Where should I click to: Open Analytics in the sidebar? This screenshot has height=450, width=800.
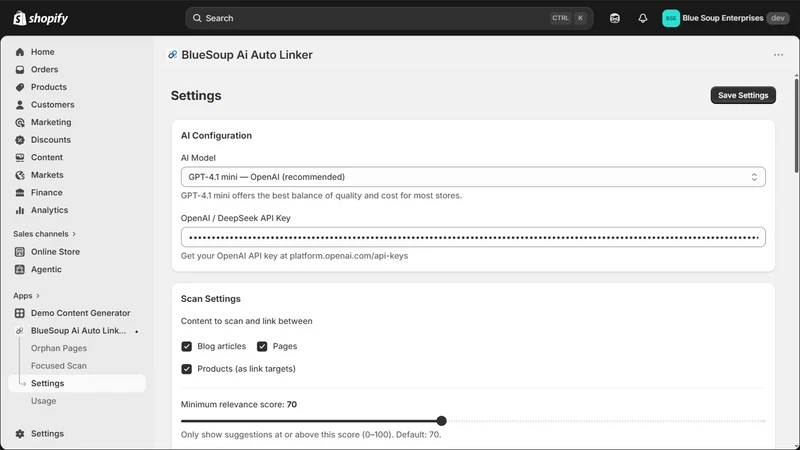pos(49,210)
